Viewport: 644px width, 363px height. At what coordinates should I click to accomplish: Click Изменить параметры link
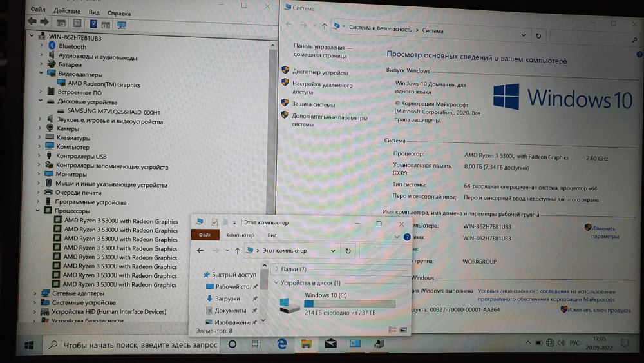pos(605,232)
